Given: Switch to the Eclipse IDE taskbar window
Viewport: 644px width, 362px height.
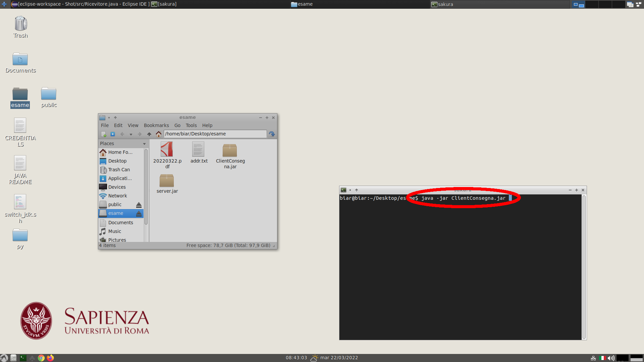Looking at the screenshot, I should point(80,4).
